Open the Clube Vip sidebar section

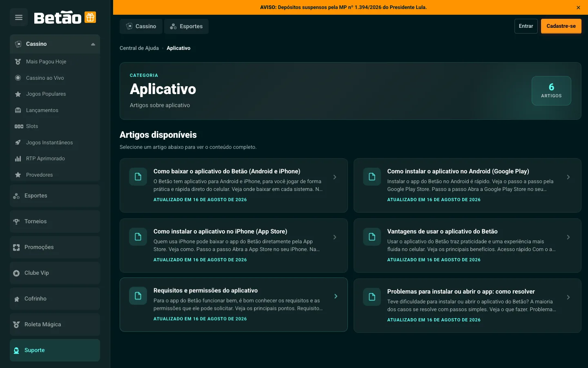[x=55, y=273]
